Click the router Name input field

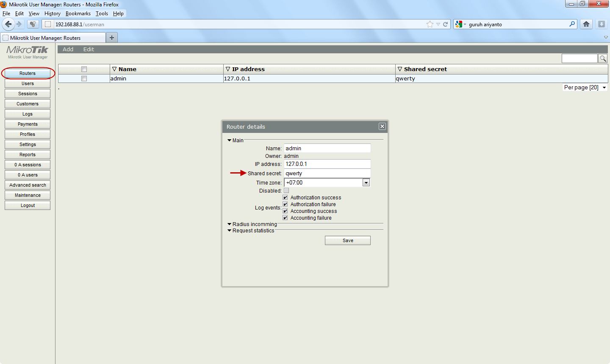[327, 148]
